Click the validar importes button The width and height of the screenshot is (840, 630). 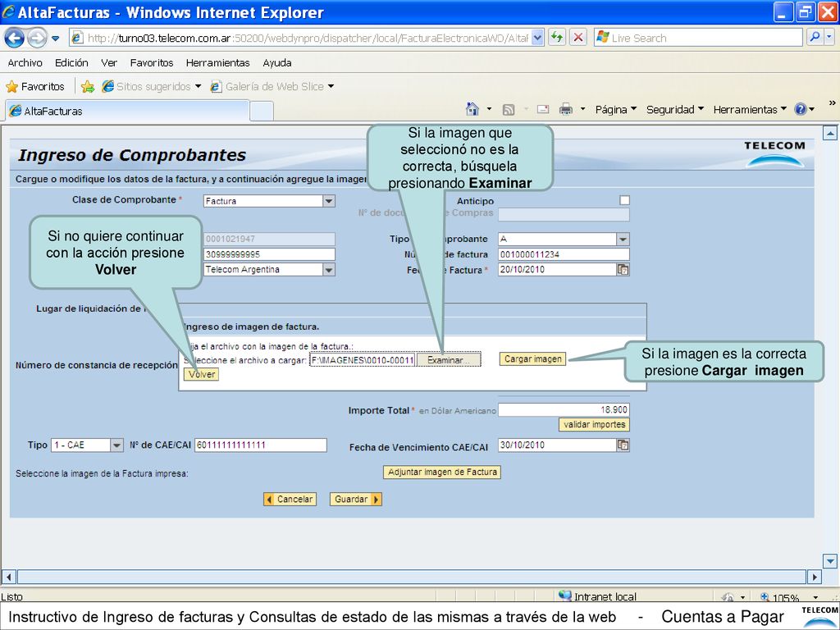[x=594, y=424]
